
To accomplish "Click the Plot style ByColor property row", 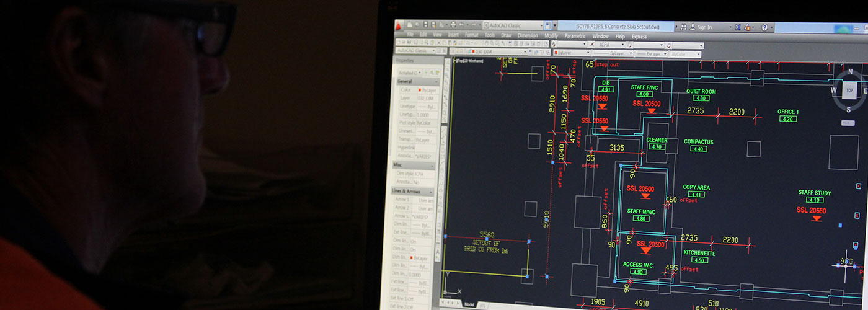I will [x=416, y=122].
